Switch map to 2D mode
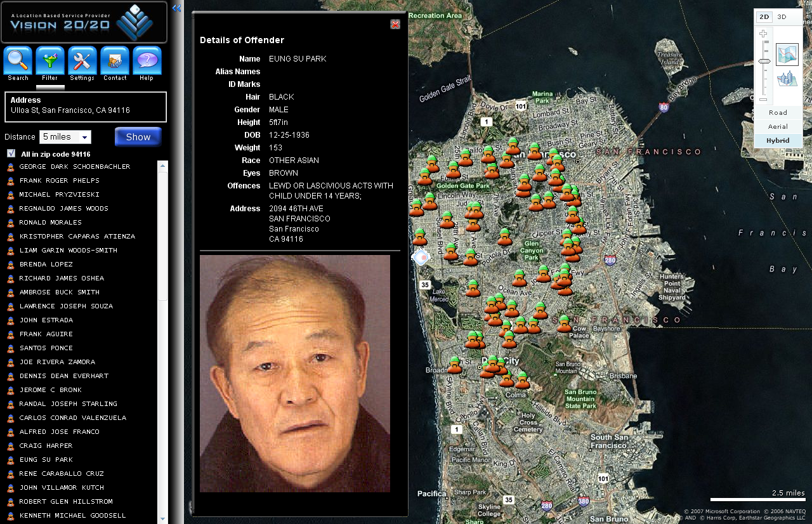This screenshot has width=812, height=524. (x=764, y=17)
